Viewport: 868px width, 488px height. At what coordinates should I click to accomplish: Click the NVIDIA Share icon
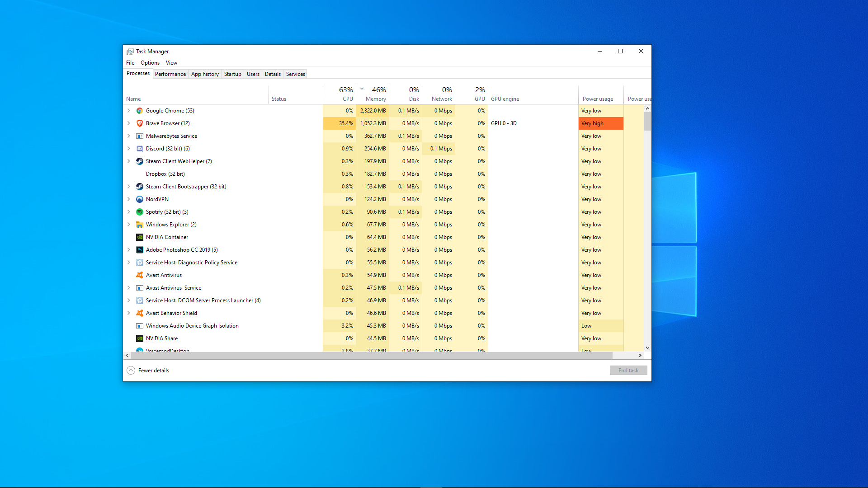pos(140,338)
